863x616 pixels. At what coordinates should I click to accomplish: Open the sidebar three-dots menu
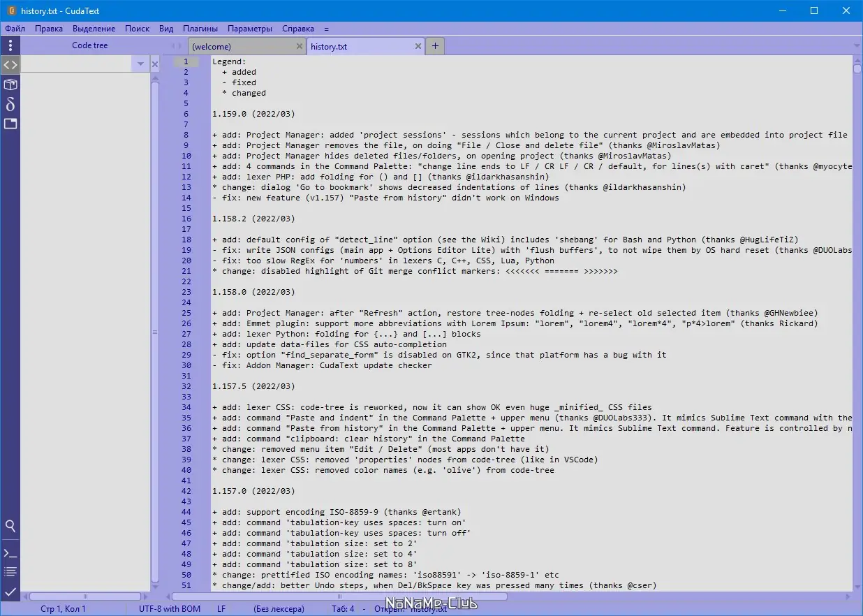(x=10, y=45)
